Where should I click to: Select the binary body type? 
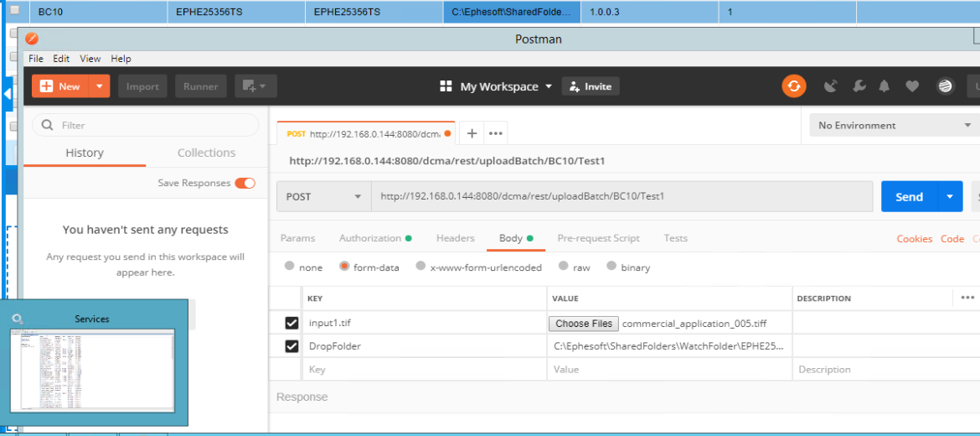tap(611, 266)
